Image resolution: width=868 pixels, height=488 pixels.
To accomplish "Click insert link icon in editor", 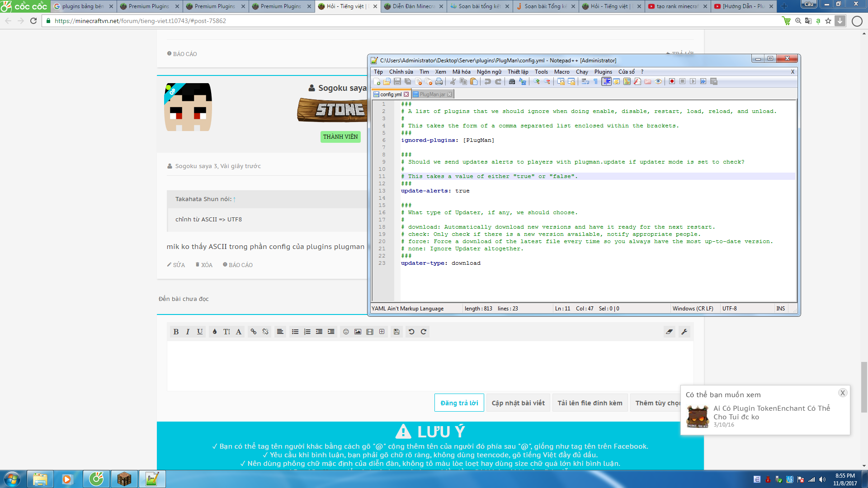I will click(x=253, y=332).
